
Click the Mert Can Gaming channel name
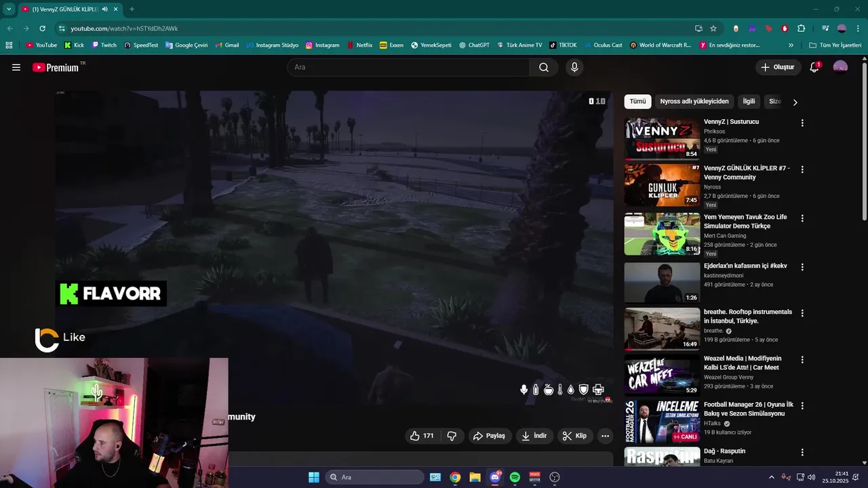tap(726, 236)
